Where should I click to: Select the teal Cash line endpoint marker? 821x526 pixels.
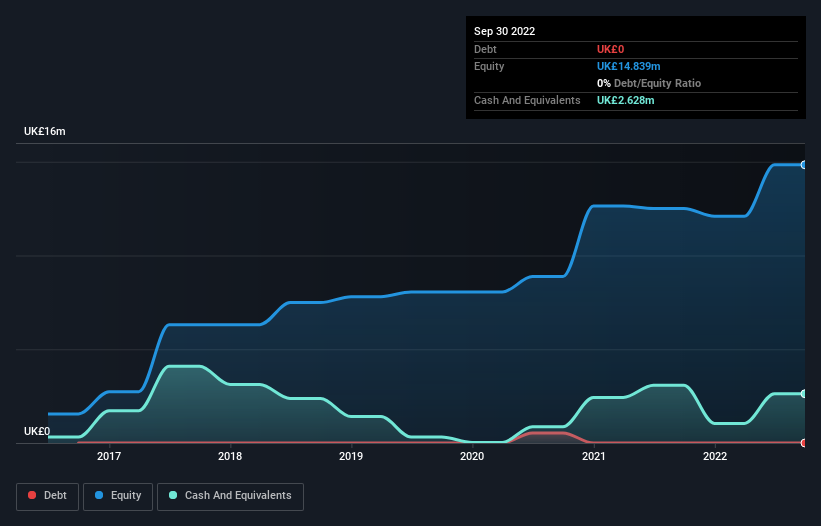pos(804,394)
